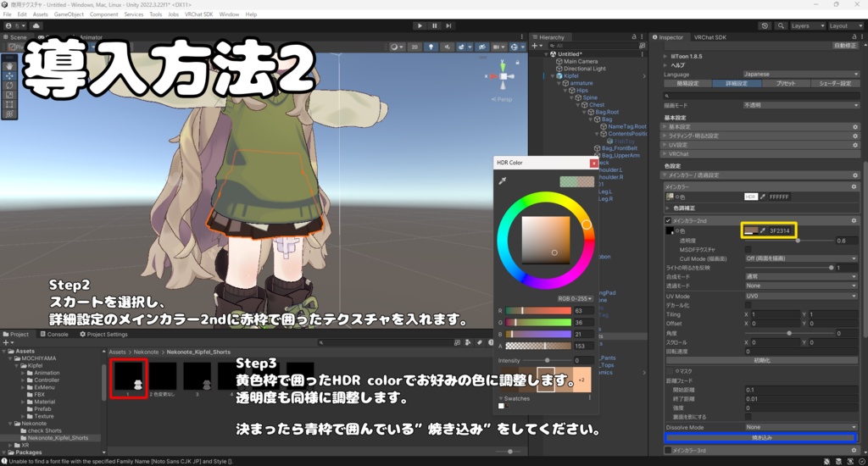Expand the lilToon 1.8.5 foldout
Image resolution: width=868 pixels, height=466 pixels.
tap(665, 57)
